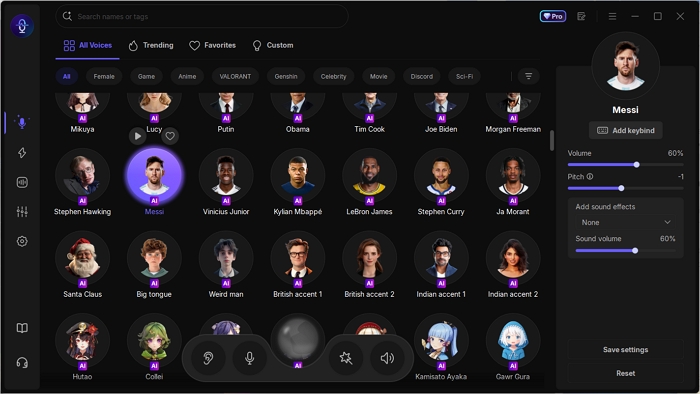The height and width of the screenshot is (394, 700).
Task: Expand the Add sound effects None dropdown
Action: tap(625, 222)
